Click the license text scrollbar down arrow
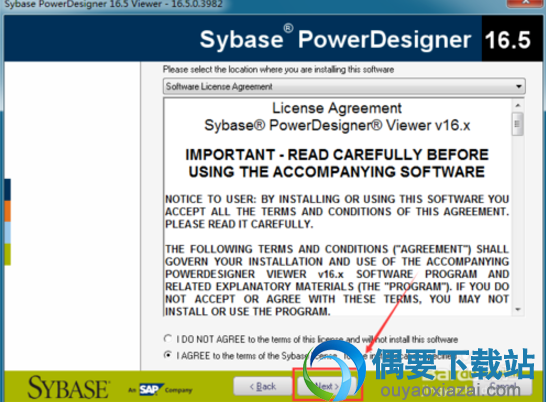This screenshot has height=402, width=546. point(518,309)
